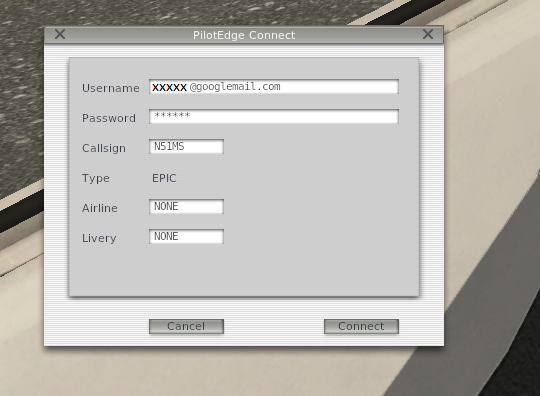This screenshot has width=540, height=396.
Task: Click the Password label
Action: pyautogui.click(x=109, y=118)
